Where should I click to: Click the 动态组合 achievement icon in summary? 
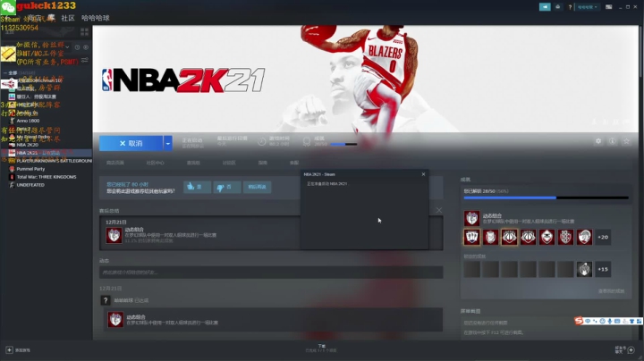coord(114,236)
